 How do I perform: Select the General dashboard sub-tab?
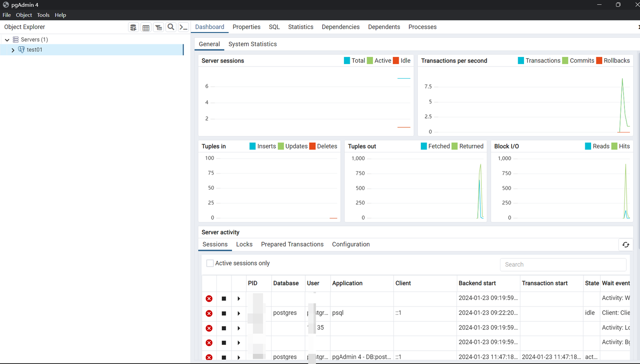coord(209,44)
